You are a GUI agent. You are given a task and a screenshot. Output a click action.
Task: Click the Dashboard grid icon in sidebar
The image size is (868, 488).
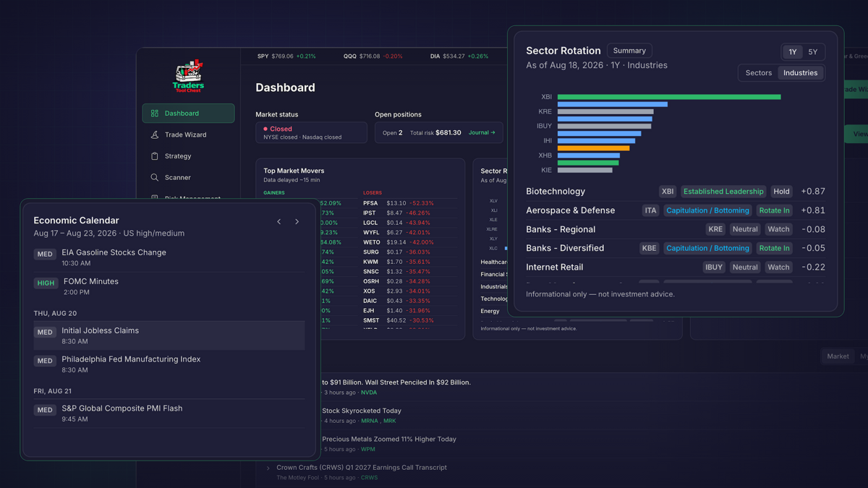coord(155,114)
